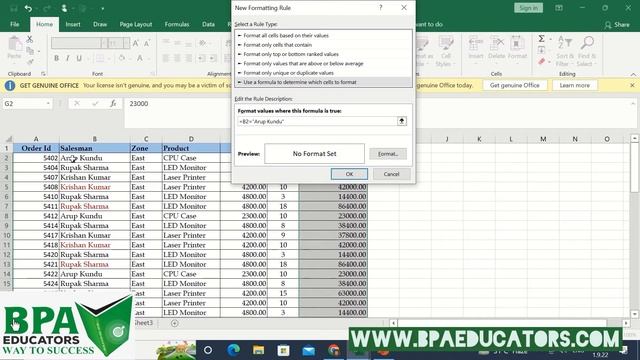Open the Ribbon Display Options button
Screen dimensions: 640x360
(559, 8)
